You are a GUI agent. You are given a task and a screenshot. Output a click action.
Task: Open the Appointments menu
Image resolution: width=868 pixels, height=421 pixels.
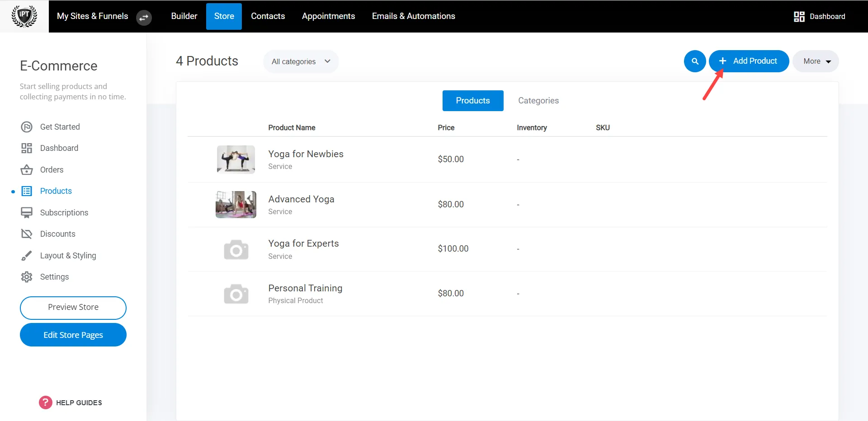(x=328, y=16)
